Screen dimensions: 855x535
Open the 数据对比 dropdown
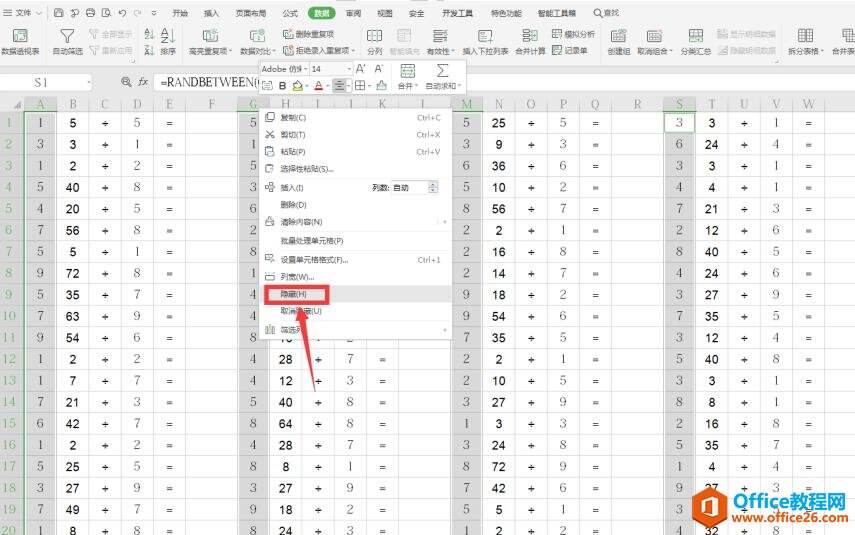pyautogui.click(x=257, y=42)
